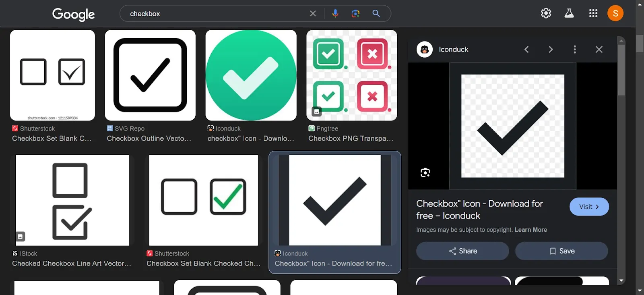Open green circle checkmark Iconduck thumbnail

point(251,75)
